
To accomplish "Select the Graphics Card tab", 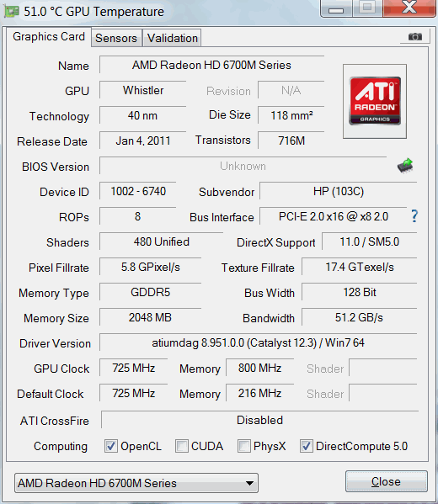I will pyautogui.click(x=49, y=37).
